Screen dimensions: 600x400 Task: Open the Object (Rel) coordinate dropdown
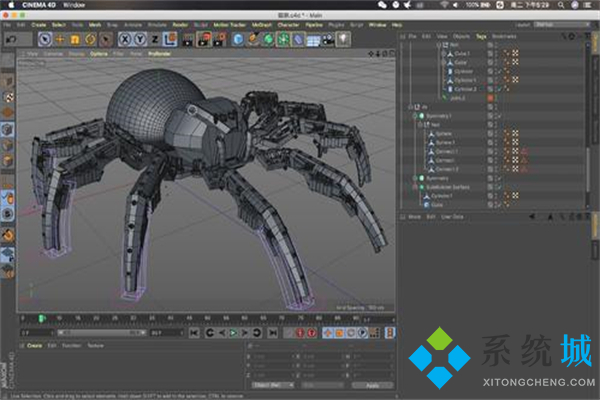tap(273, 384)
